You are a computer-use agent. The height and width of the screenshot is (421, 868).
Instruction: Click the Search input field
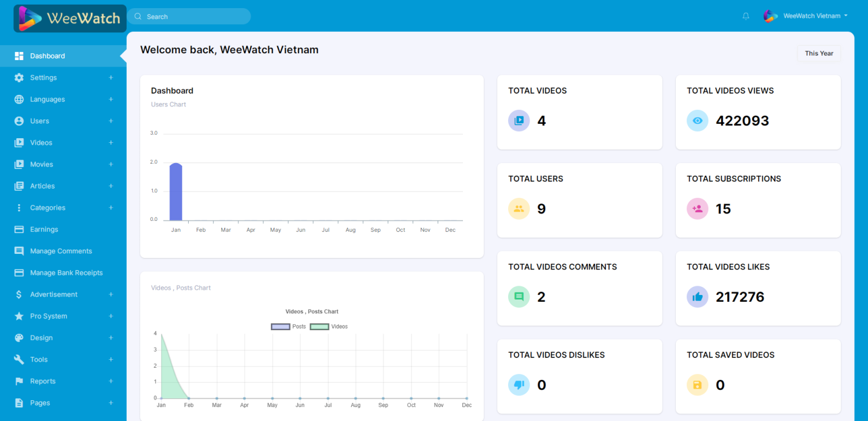click(194, 17)
